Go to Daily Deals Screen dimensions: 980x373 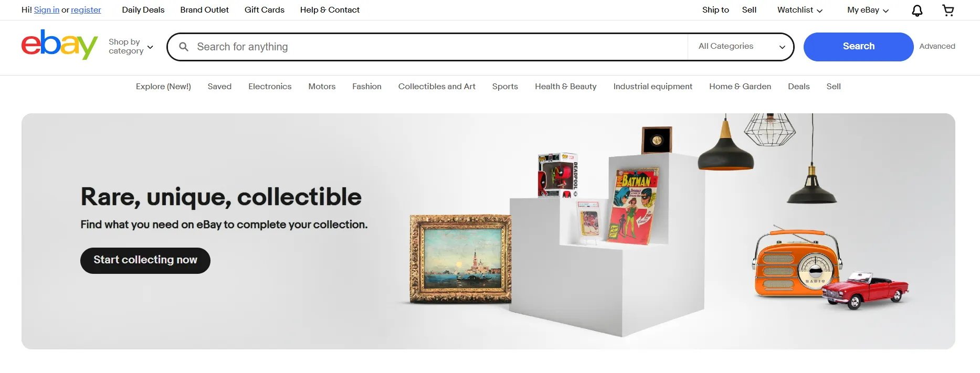143,10
